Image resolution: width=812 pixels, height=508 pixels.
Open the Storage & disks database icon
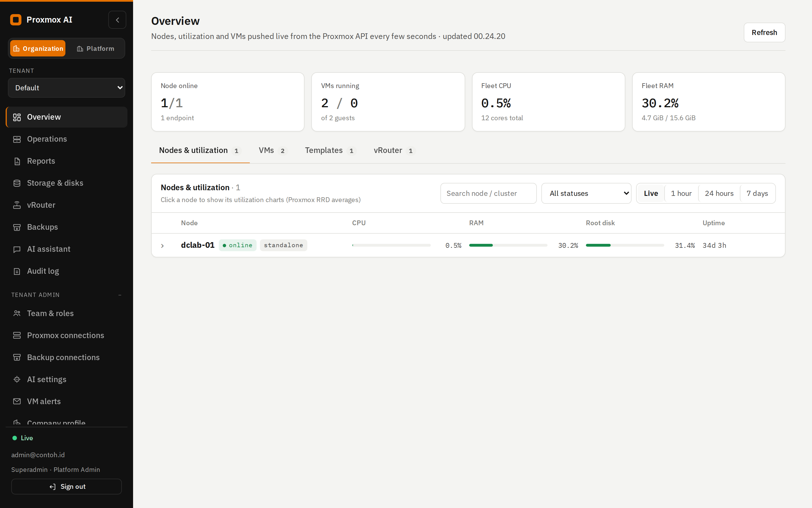click(17, 183)
